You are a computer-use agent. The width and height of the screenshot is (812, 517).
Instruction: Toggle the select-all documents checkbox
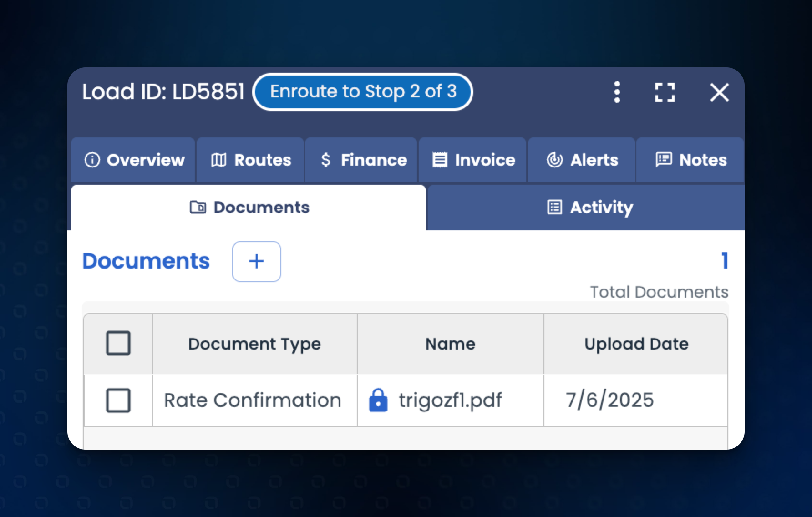point(118,343)
